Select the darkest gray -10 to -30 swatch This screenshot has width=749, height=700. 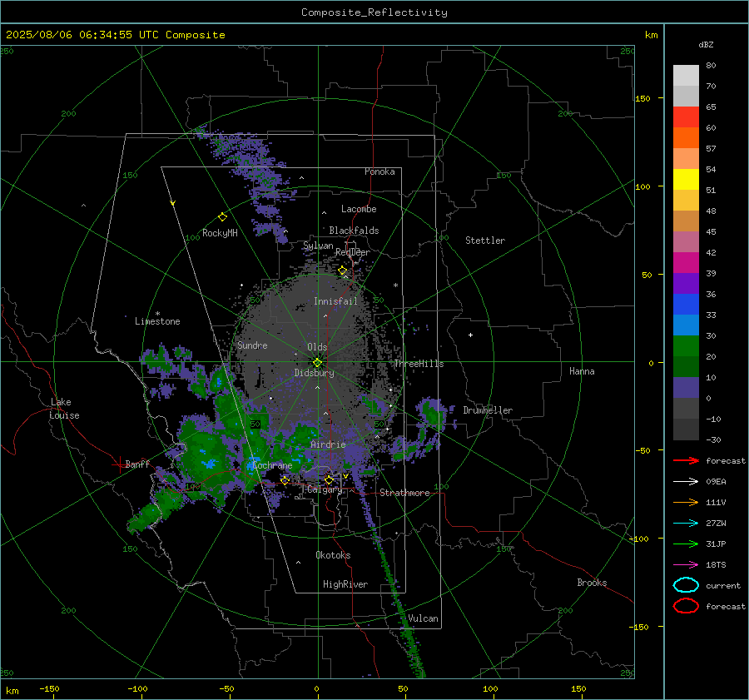click(x=686, y=429)
